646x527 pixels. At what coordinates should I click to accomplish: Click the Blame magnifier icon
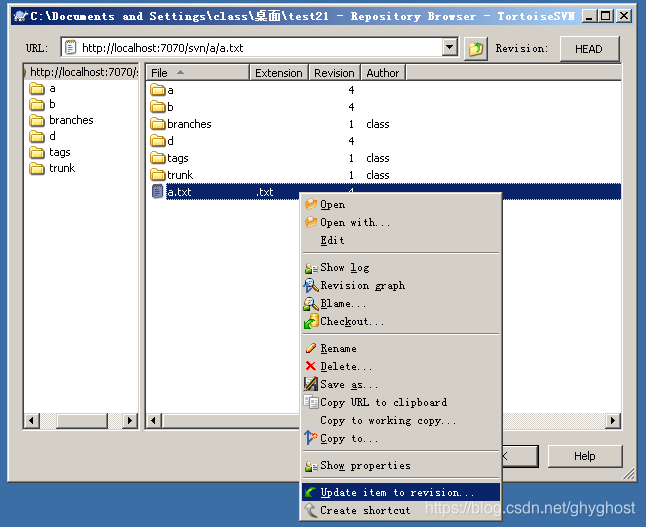pyautogui.click(x=311, y=304)
